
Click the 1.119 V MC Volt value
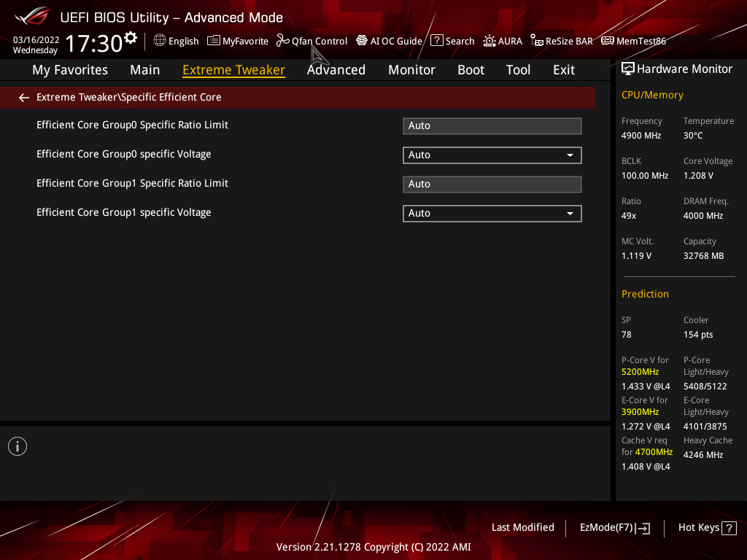(x=636, y=256)
